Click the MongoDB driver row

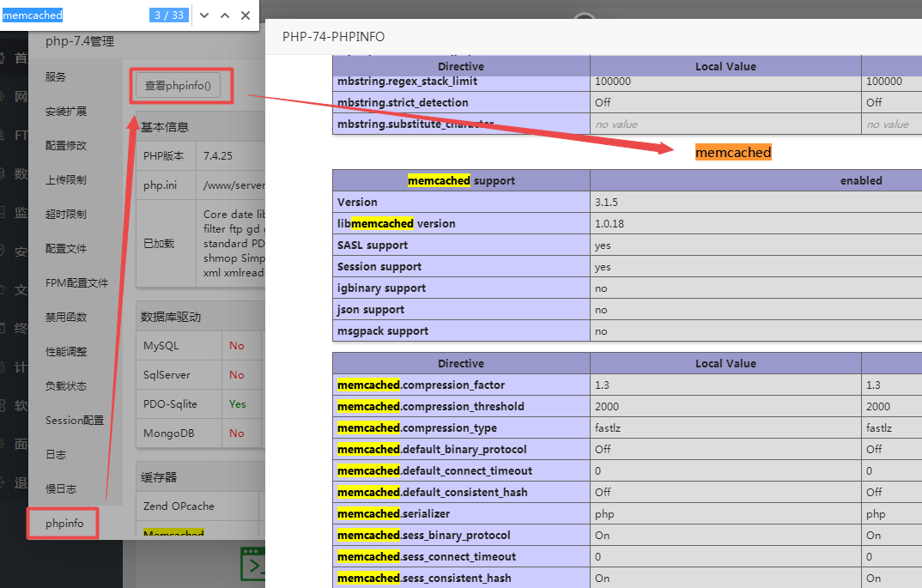click(x=200, y=433)
